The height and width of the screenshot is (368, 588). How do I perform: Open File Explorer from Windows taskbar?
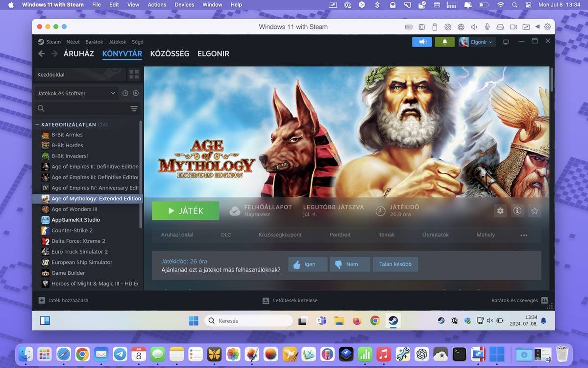[339, 321]
